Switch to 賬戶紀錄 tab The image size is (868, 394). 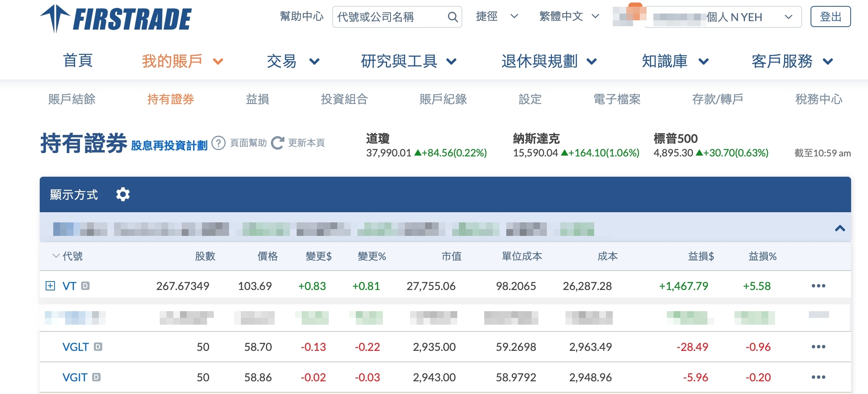point(443,99)
